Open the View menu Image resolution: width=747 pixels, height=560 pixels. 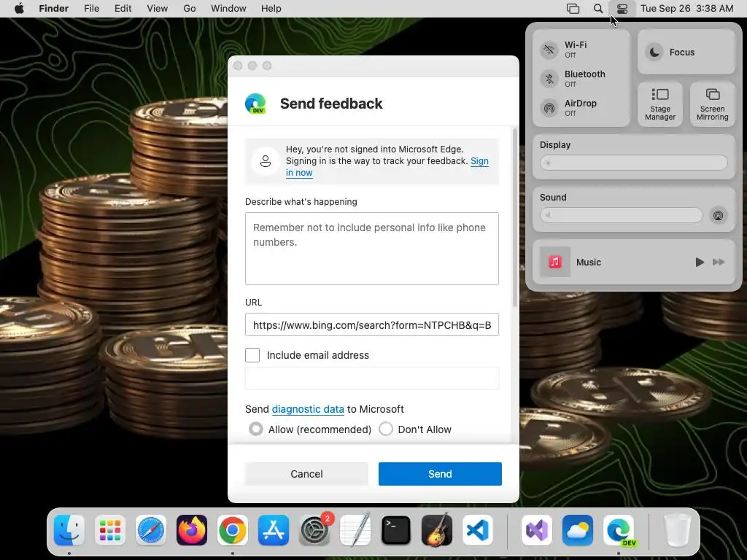tap(158, 9)
